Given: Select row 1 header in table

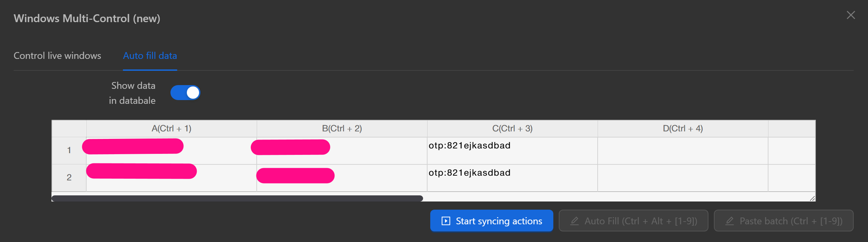Looking at the screenshot, I should (69, 150).
